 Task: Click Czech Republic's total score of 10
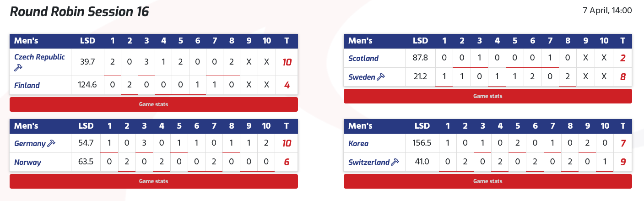point(287,62)
